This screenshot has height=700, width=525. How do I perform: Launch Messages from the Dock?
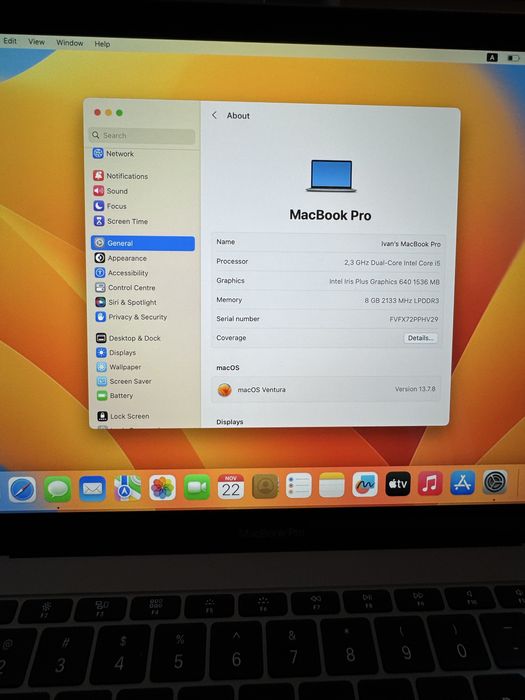pyautogui.click(x=58, y=489)
